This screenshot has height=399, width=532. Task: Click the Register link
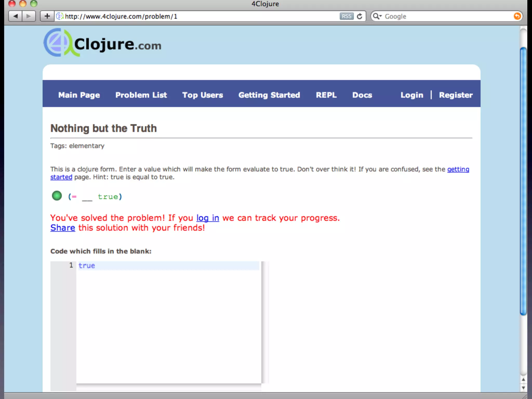point(456,95)
